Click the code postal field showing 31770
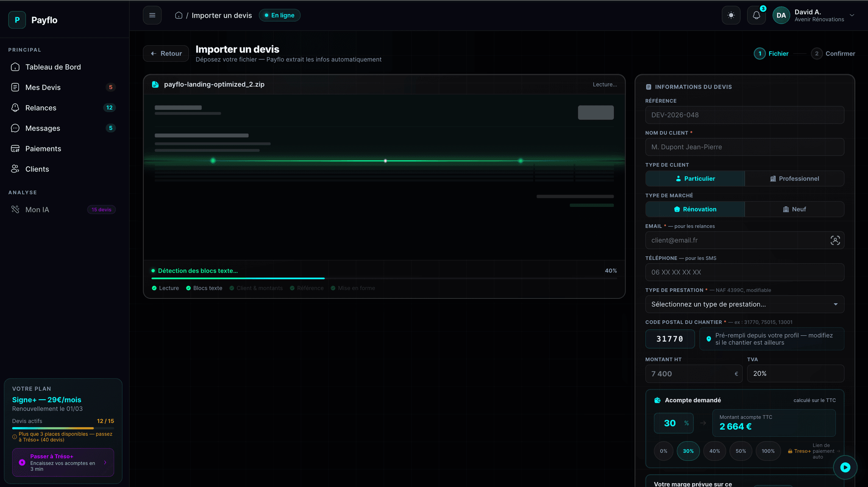868x487 pixels. tap(670, 339)
